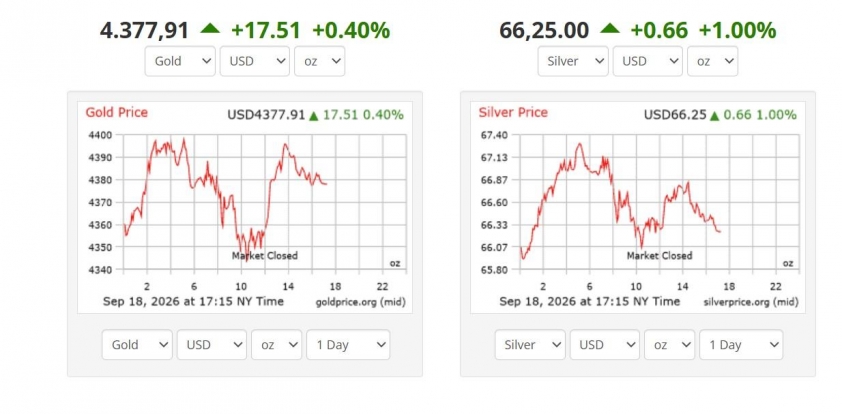Viewport: 842px width, 414px height.
Task: Open the top oz unit dropdown beside Silver
Action: point(713,61)
